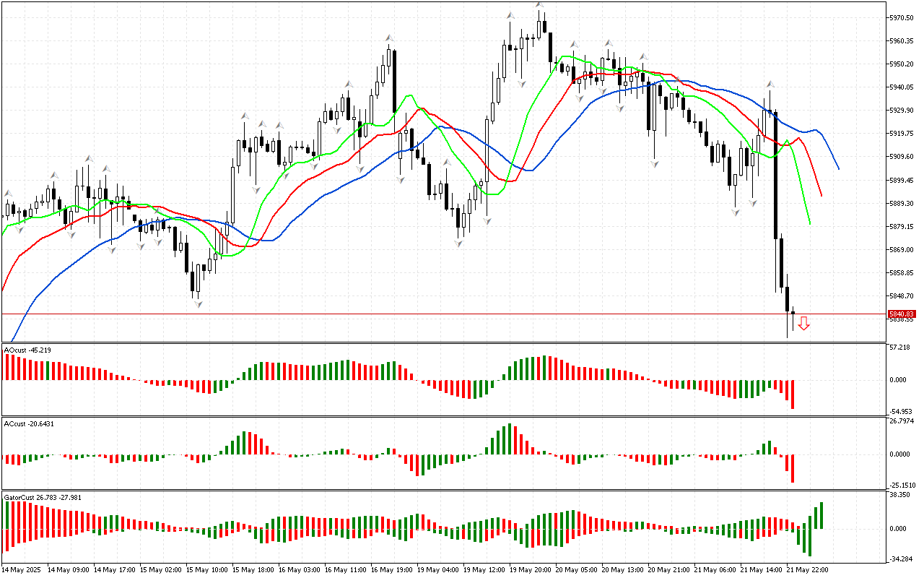Click the 5909.60 price scale label
The height and width of the screenshot is (578, 924).
click(902, 157)
